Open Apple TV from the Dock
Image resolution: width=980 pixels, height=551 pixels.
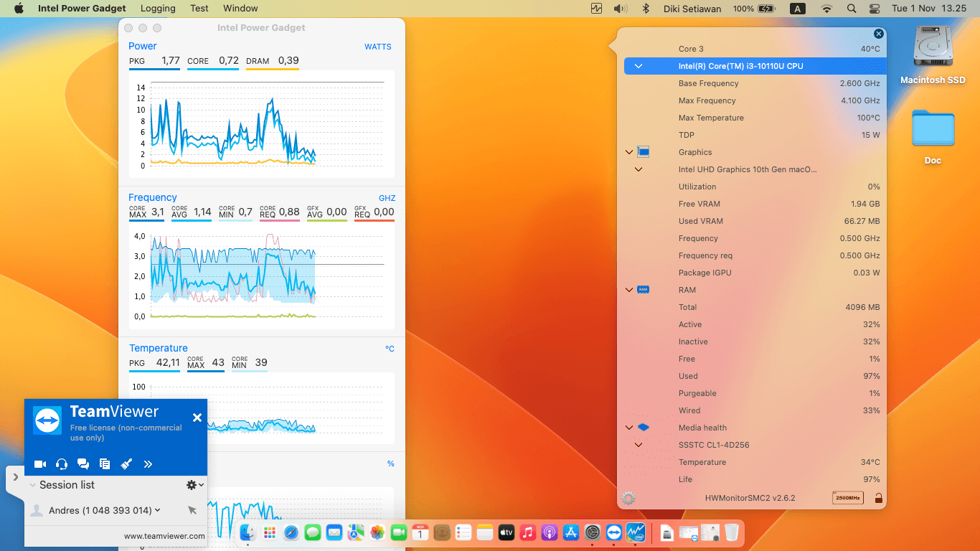(506, 532)
